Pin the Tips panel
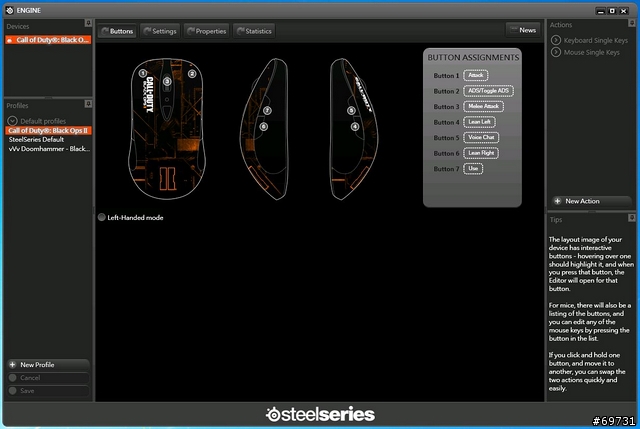Screen dimensions: 640x429 (631, 218)
